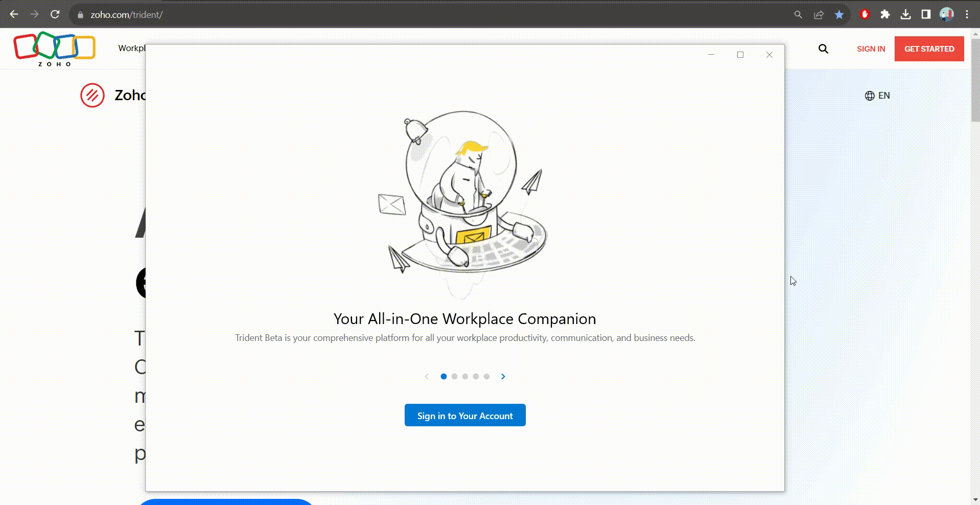Open the red ad-blocker extension icon
This screenshot has height=505, width=980.
pyautogui.click(x=865, y=15)
